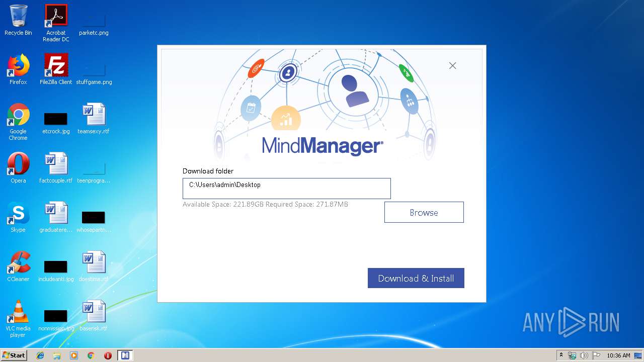Select graduatere... document icon
The width and height of the screenshot is (644, 362).
pos(56,218)
